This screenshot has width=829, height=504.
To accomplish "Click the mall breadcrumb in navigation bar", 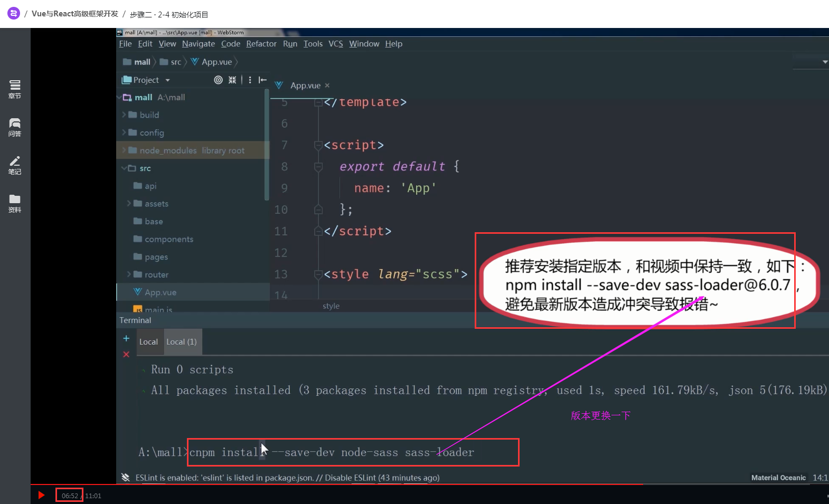I will (x=137, y=62).
